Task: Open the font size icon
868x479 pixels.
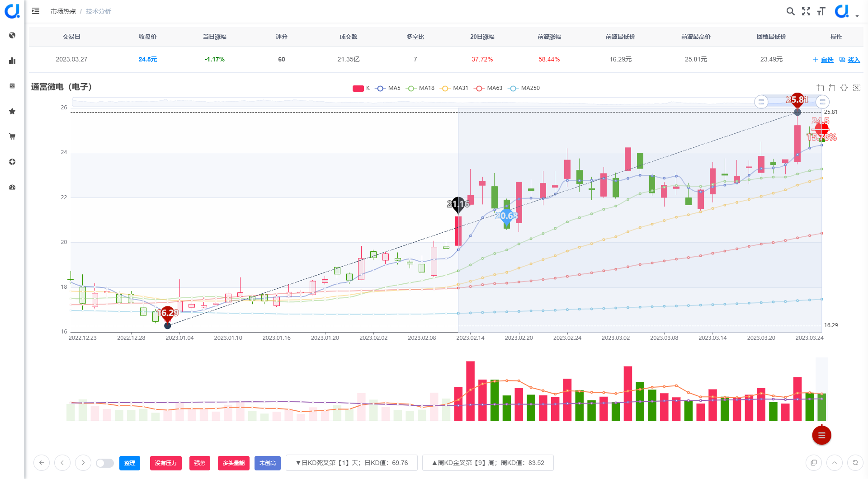Action: (x=821, y=11)
